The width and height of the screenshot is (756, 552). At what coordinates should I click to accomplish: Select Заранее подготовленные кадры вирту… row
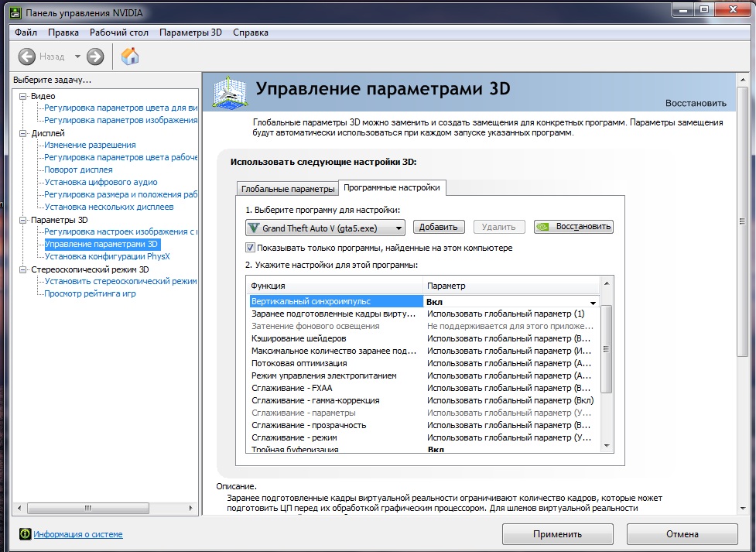[424, 314]
